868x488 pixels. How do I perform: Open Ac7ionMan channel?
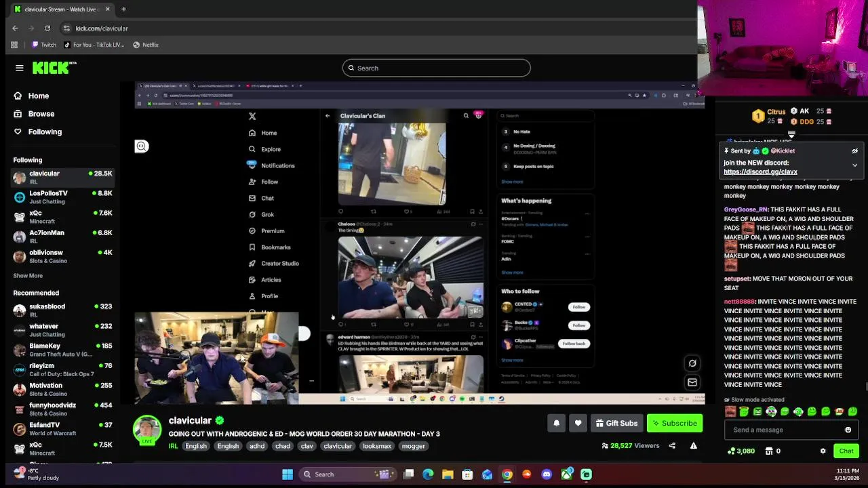[x=62, y=237]
